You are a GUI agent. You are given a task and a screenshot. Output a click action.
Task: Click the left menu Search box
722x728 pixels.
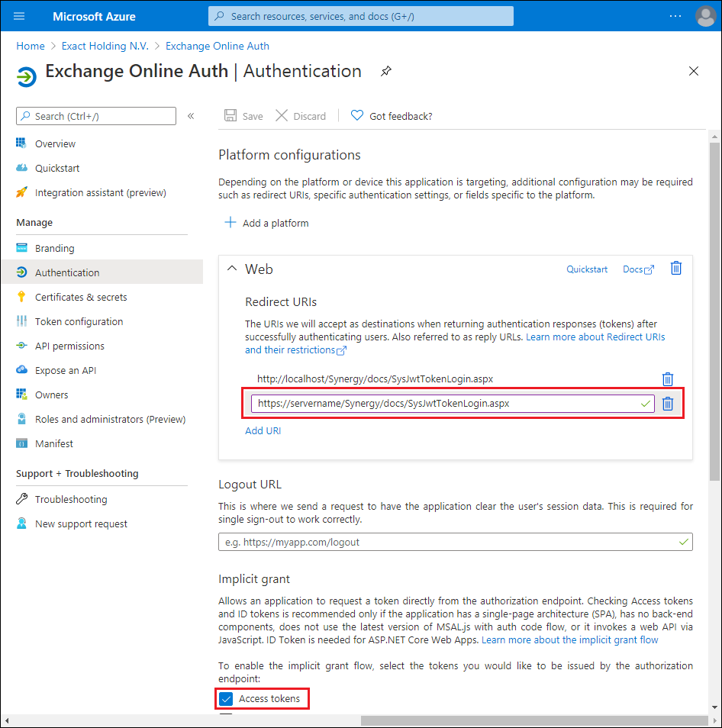pos(96,116)
